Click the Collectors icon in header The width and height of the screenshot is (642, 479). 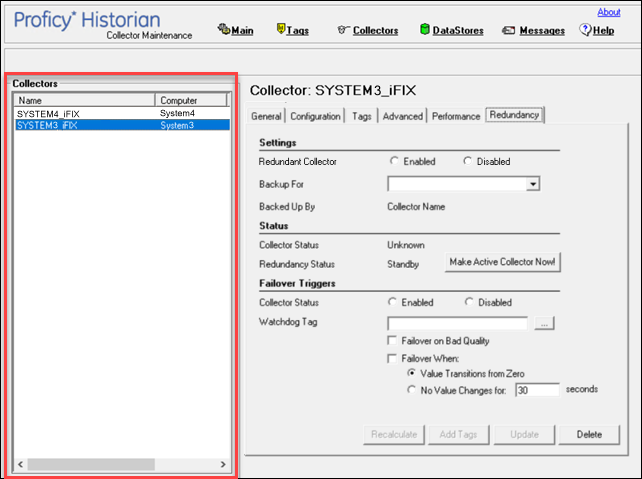(343, 29)
